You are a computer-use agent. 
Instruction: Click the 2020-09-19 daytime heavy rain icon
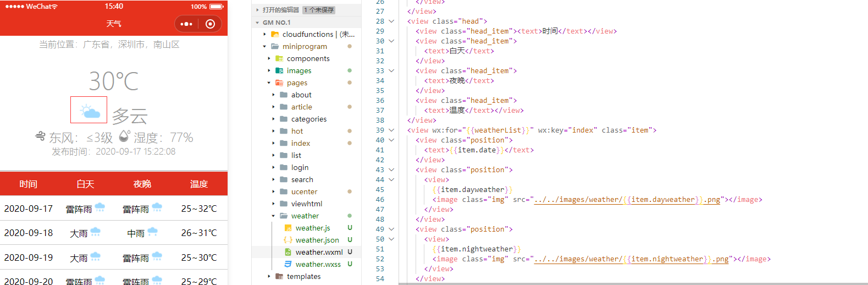pyautogui.click(x=96, y=256)
